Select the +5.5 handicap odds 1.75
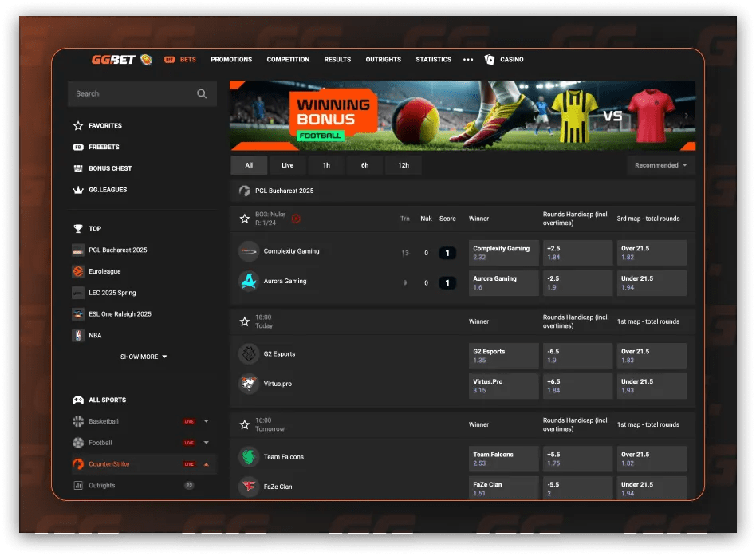This screenshot has width=756, height=556. [x=577, y=459]
